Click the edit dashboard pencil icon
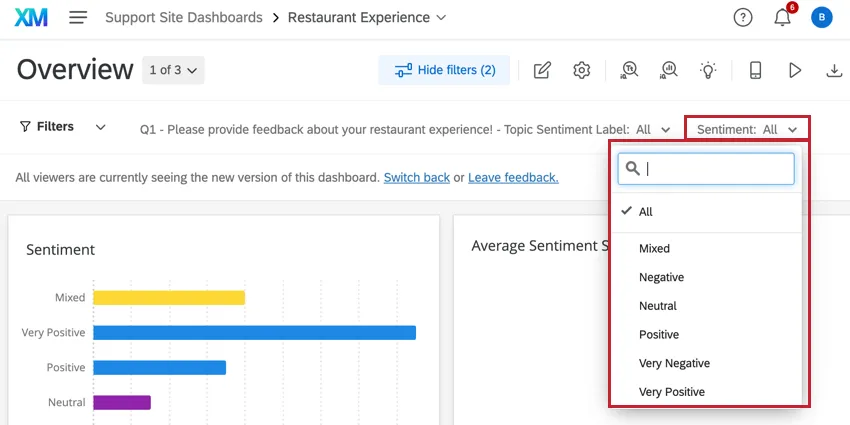 pyautogui.click(x=542, y=70)
